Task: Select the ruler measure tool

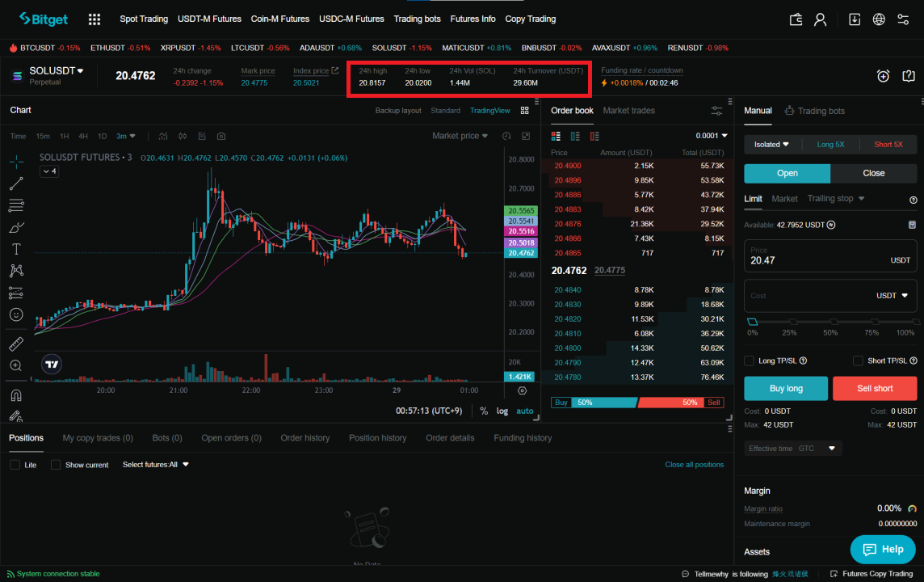Action: pos(16,344)
